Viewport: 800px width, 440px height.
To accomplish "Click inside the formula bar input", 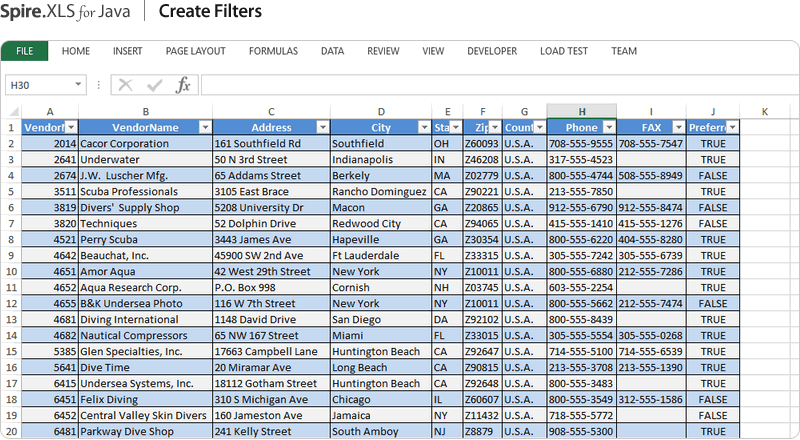I will 500,85.
